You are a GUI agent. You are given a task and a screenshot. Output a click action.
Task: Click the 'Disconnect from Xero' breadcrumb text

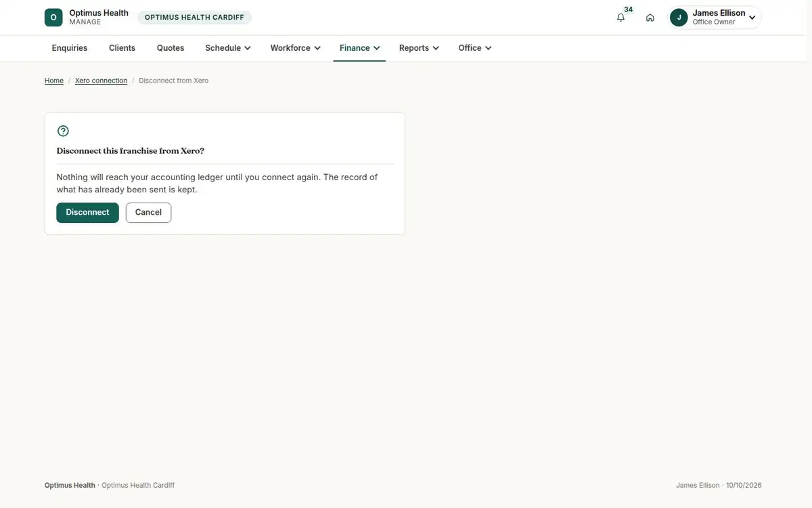click(x=173, y=81)
